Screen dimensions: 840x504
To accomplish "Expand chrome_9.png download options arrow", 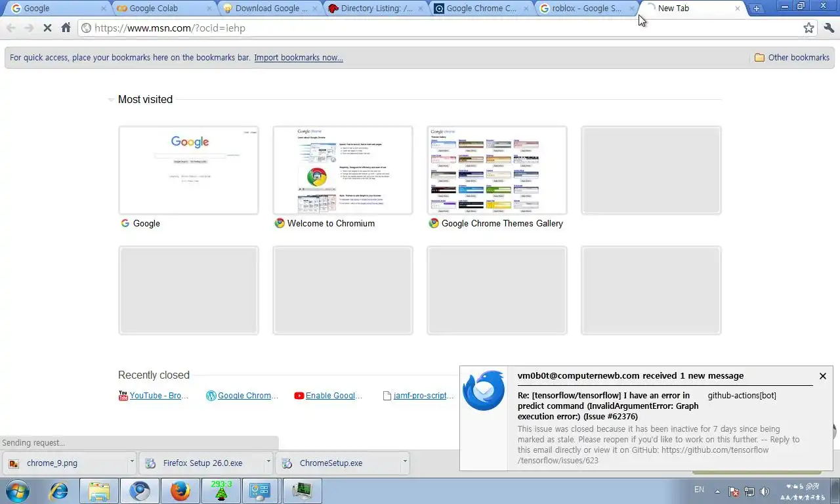I will point(132,463).
